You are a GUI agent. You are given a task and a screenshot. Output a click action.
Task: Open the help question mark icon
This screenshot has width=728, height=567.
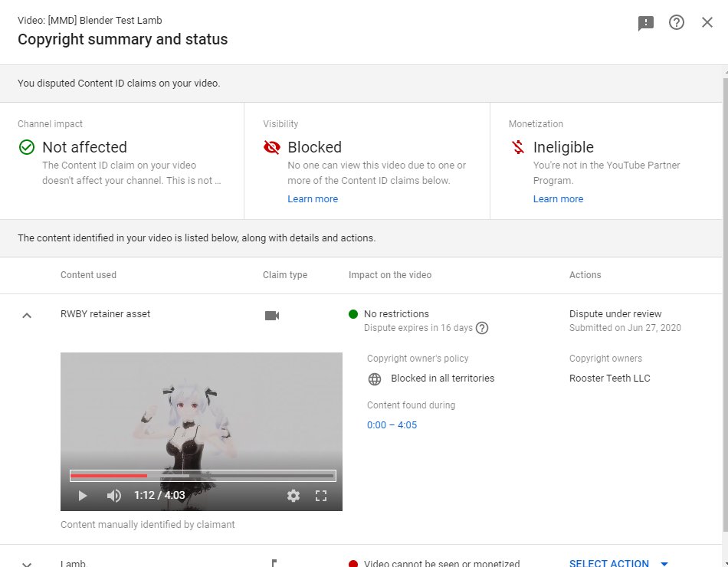[676, 22]
